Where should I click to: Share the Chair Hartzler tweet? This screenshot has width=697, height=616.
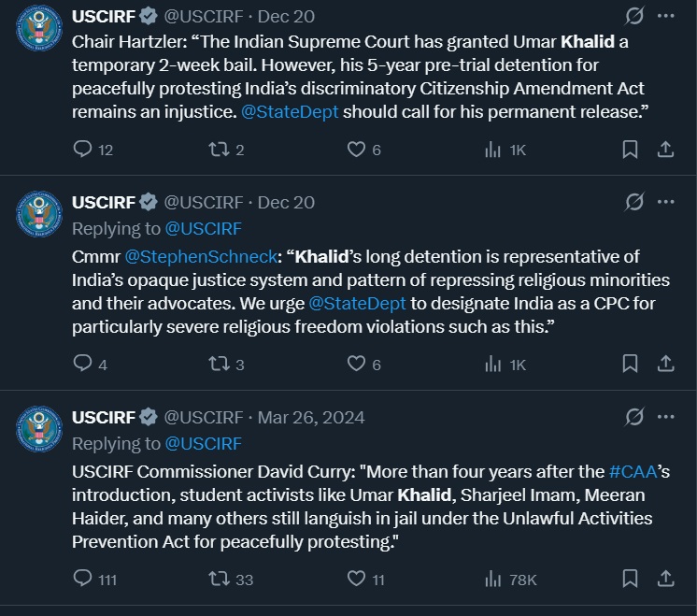pyautogui.click(x=665, y=150)
